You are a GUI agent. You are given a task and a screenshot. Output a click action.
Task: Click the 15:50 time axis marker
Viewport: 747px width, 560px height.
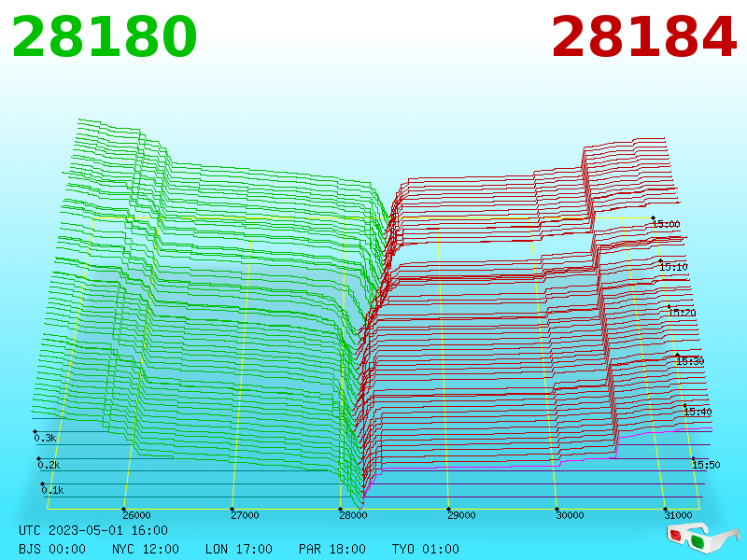coord(706,465)
